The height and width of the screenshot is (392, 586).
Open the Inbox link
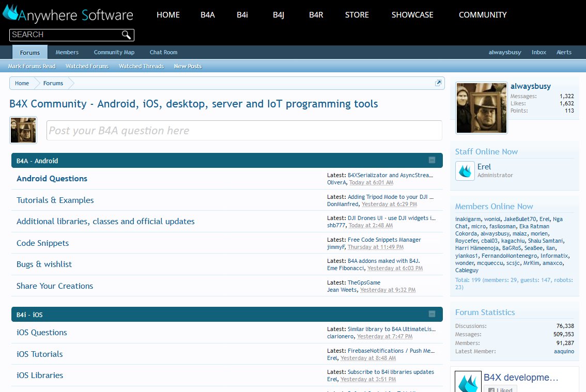(x=539, y=52)
